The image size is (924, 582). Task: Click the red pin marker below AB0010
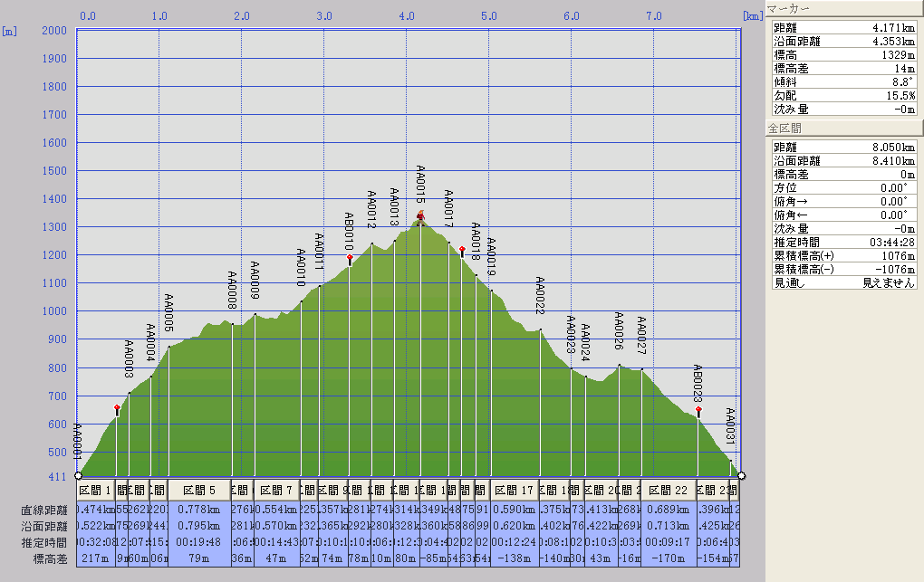(x=350, y=258)
